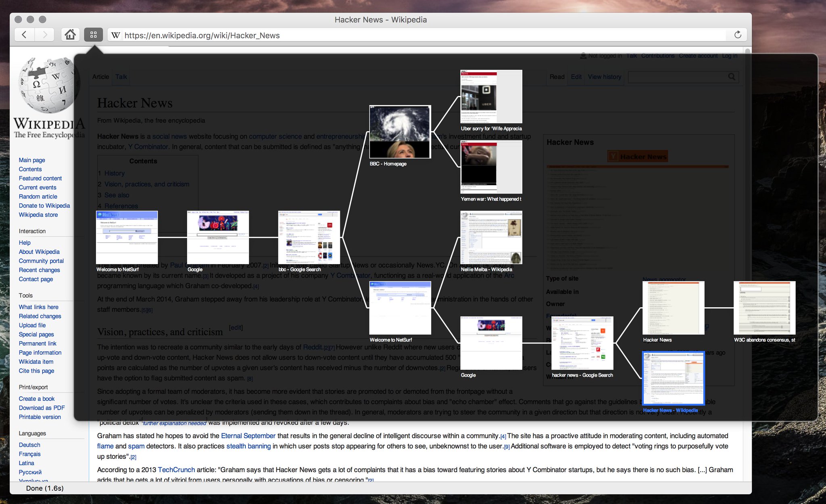
Task: Click the Eternal September link
Action: click(248, 436)
